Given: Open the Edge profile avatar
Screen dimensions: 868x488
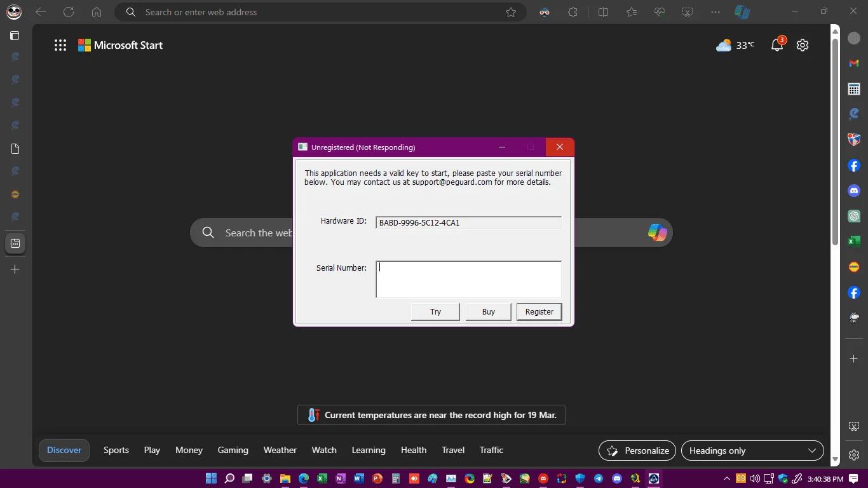Looking at the screenshot, I should click(14, 12).
